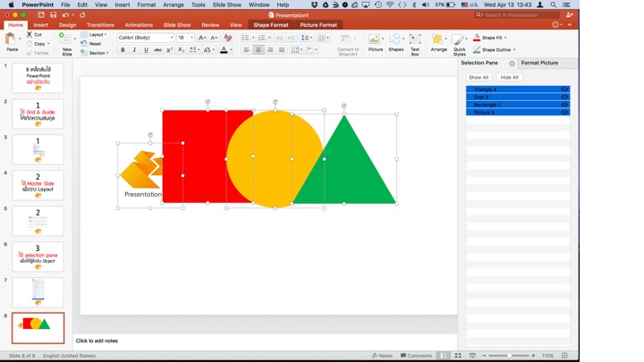The height and width of the screenshot is (362, 644).
Task: Click the Paste icon in ribbon
Action: click(x=12, y=39)
